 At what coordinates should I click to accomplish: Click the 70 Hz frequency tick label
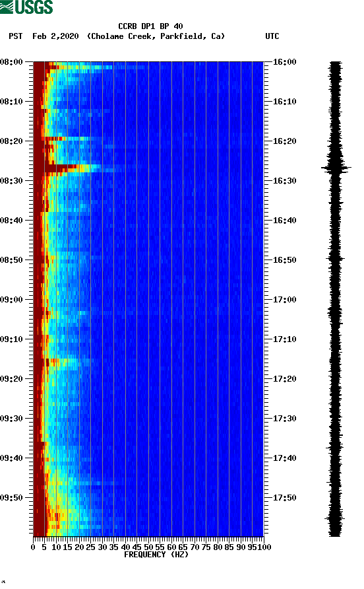click(x=195, y=547)
